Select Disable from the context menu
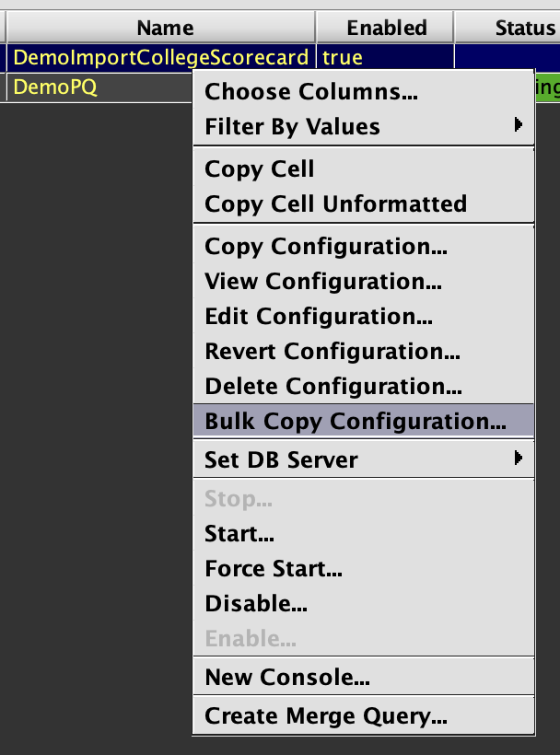 pos(256,604)
